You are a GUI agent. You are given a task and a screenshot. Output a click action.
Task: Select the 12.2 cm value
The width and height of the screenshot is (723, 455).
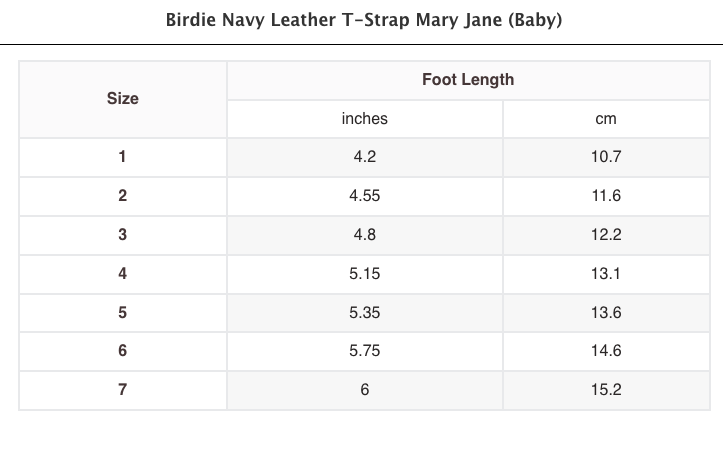(x=606, y=235)
